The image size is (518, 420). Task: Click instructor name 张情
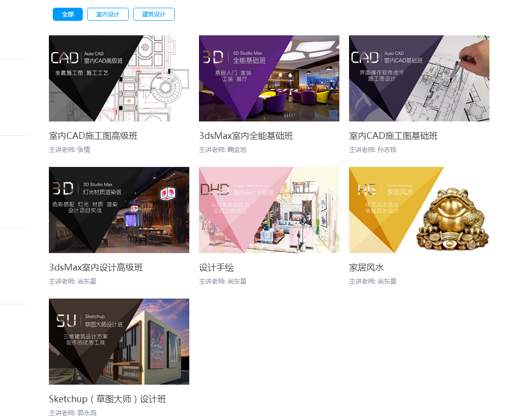(x=83, y=150)
